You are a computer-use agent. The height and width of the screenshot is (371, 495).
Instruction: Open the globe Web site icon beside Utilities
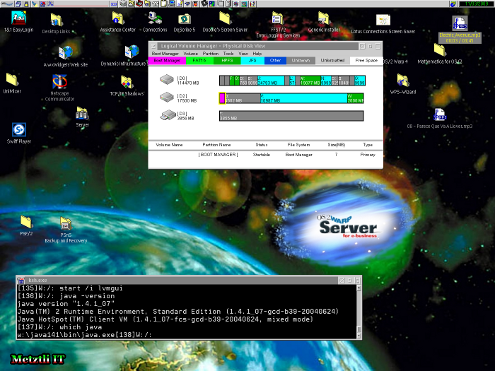click(x=65, y=53)
